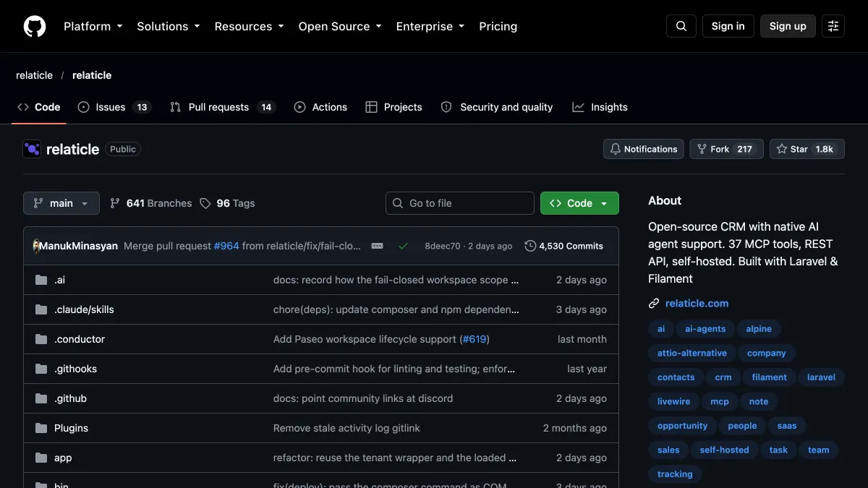Click the folder icon beside .githooks
868x488 pixels.
[41, 369]
